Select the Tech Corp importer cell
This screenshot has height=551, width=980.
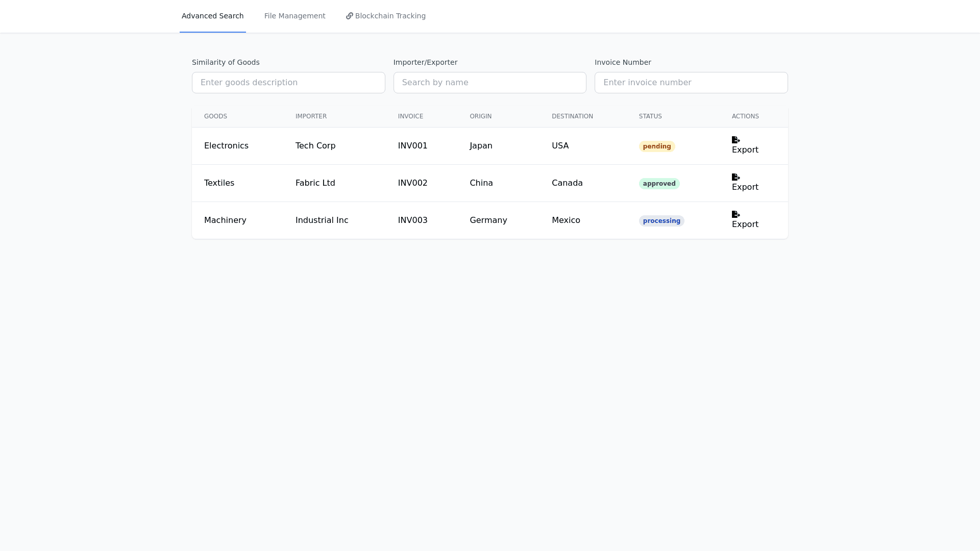[x=315, y=146]
